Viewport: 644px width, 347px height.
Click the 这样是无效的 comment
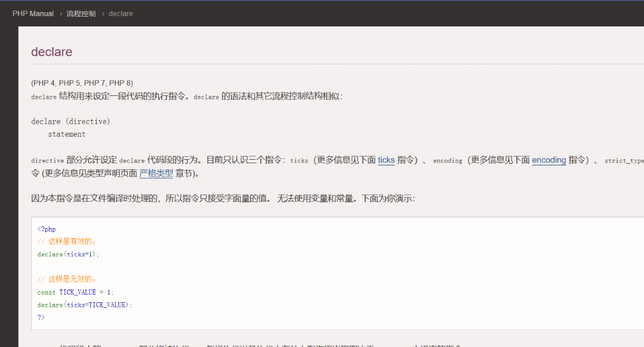(x=67, y=279)
